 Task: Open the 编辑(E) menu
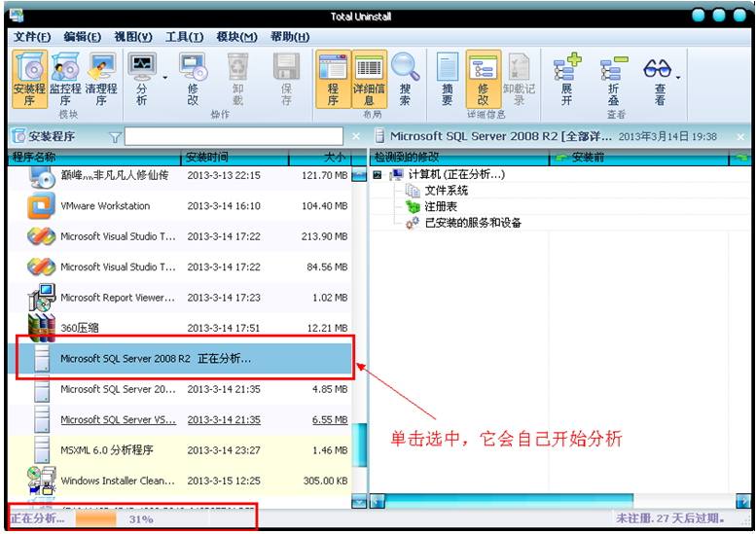click(x=82, y=37)
